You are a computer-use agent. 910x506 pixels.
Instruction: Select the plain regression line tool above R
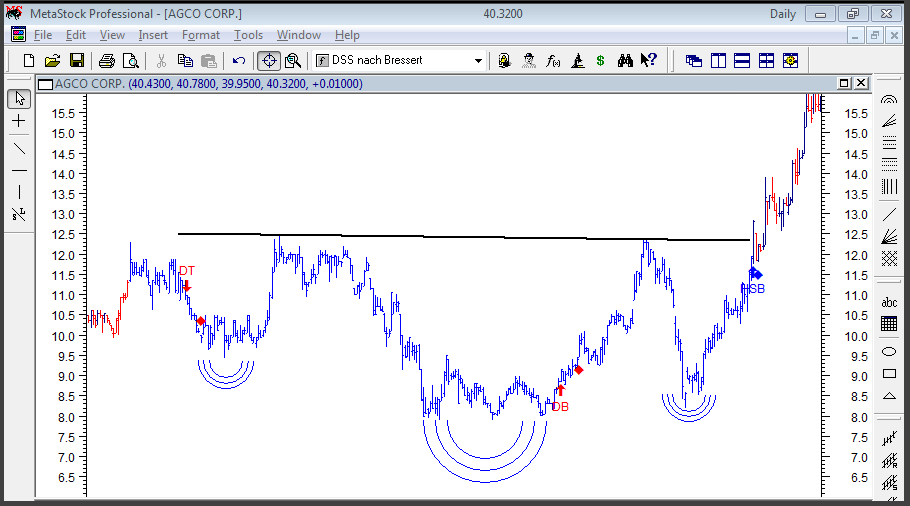click(x=889, y=439)
